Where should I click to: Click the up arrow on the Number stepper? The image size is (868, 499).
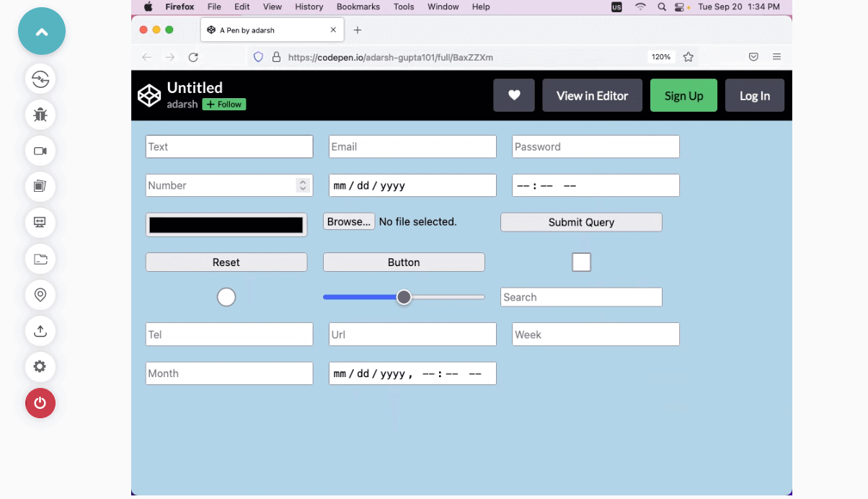point(302,182)
